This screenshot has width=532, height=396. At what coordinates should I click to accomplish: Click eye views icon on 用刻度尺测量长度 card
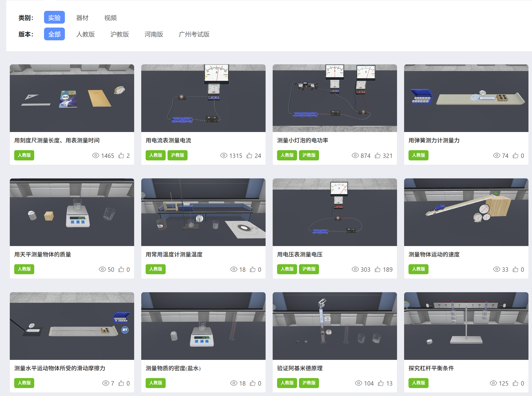pos(96,156)
